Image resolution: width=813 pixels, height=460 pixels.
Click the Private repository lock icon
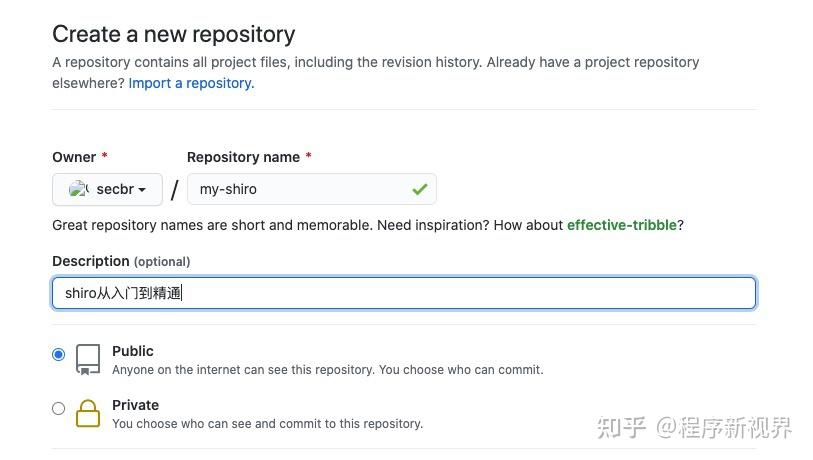pos(88,413)
